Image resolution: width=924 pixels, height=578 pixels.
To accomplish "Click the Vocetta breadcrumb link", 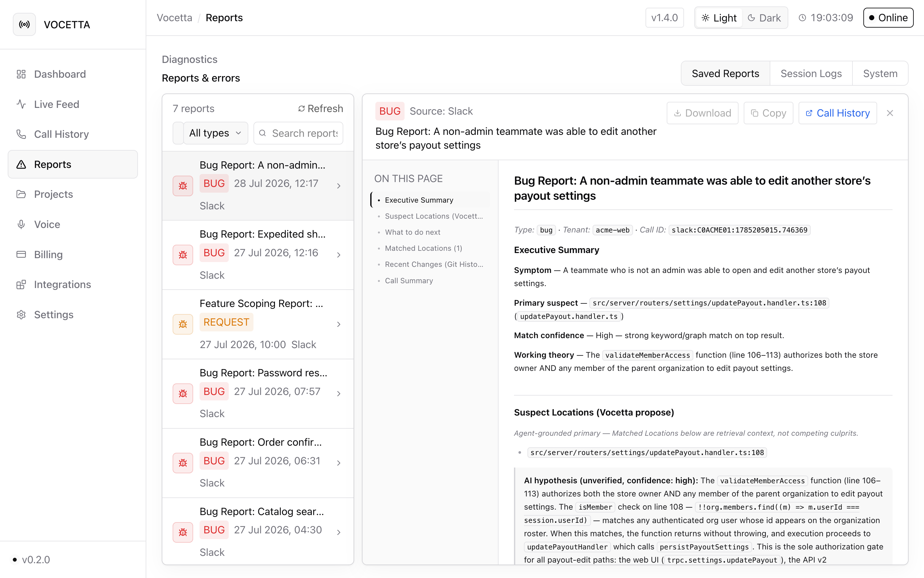I will pyautogui.click(x=175, y=18).
